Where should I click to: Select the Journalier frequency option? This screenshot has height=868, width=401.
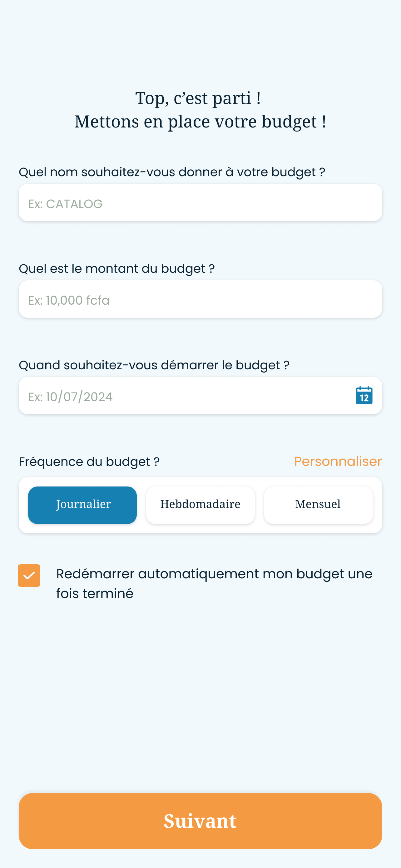(82, 505)
